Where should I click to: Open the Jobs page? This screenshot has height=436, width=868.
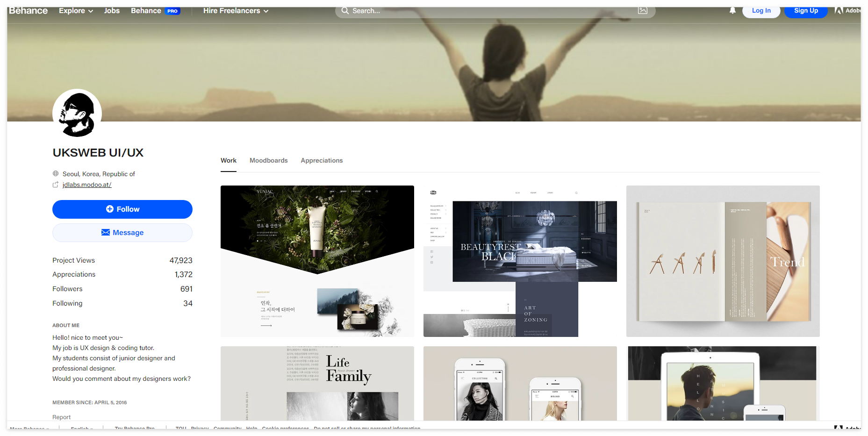point(112,10)
